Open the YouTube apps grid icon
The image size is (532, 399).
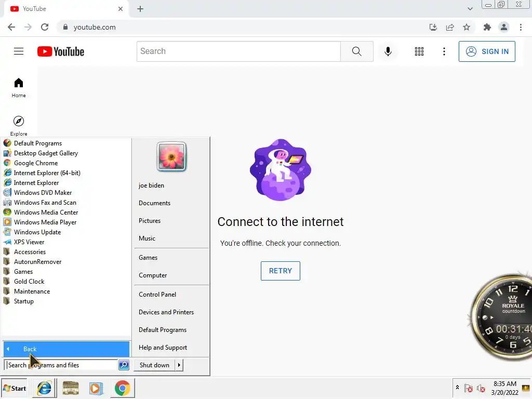coord(419,51)
